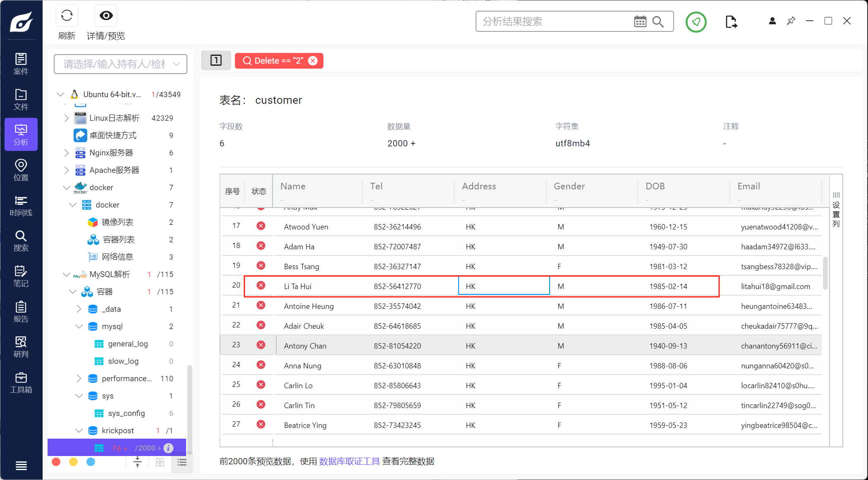Select the red color marker dot
Viewport: 868px width, 480px height.
56,462
